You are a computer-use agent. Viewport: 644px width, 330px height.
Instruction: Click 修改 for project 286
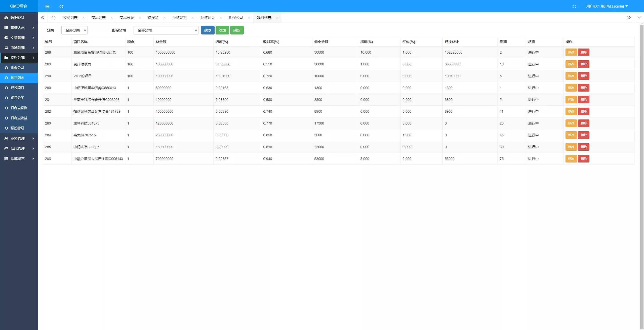click(571, 159)
